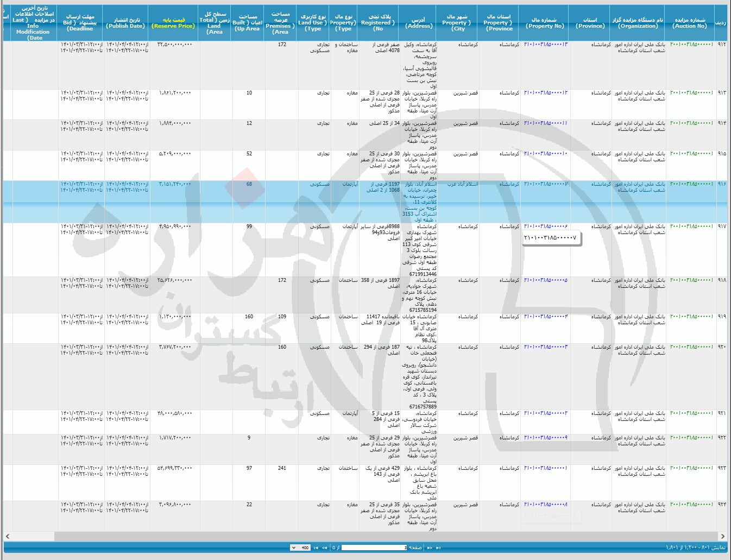Open property number link in row 915
Screen dimensions: 731x560
tap(545, 154)
